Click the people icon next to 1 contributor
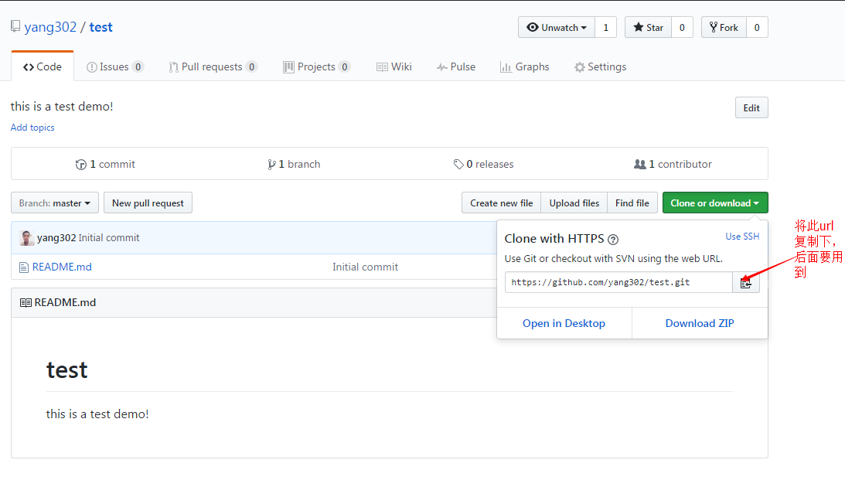Image resolution: width=845 pixels, height=504 pixels. click(x=639, y=164)
